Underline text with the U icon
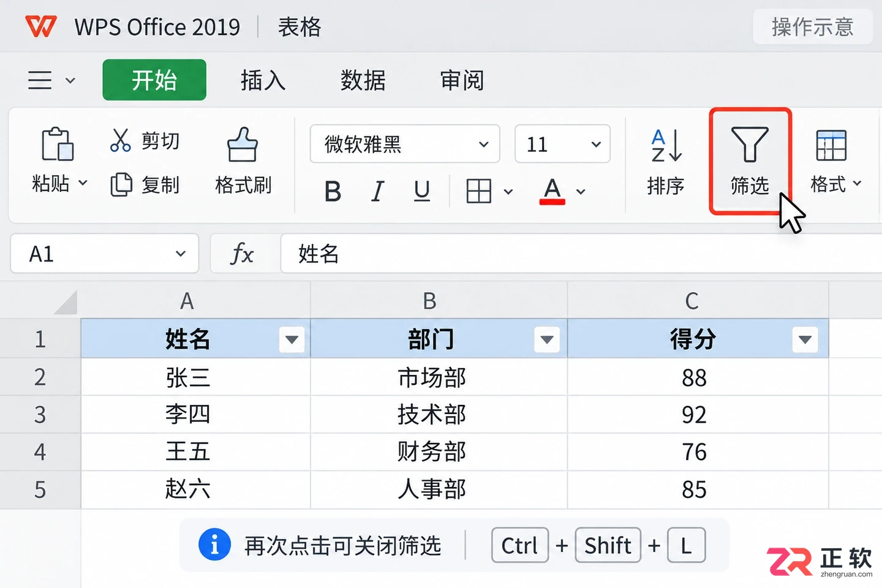This screenshot has height=588, width=882. [422, 191]
